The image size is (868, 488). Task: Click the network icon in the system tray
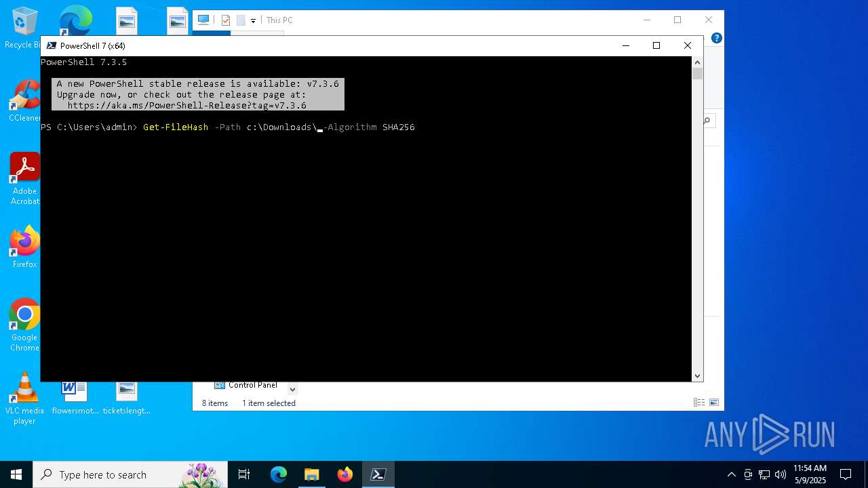pyautogui.click(x=764, y=474)
